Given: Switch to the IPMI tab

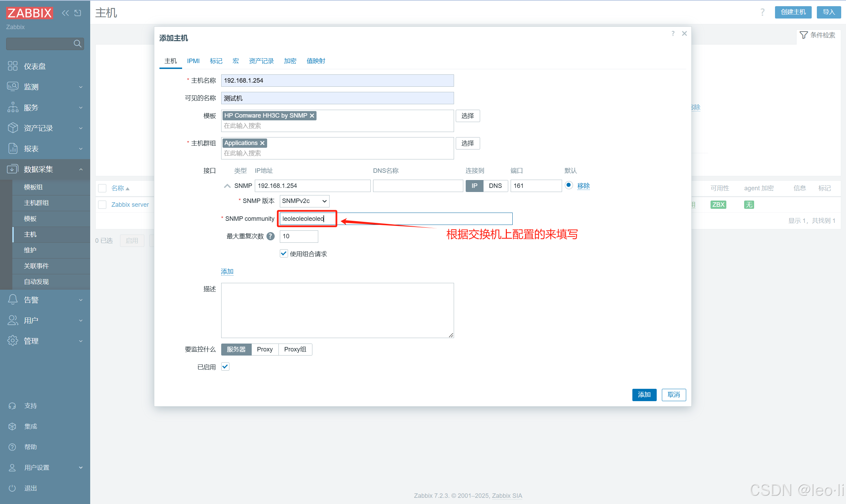Looking at the screenshot, I should tap(193, 61).
